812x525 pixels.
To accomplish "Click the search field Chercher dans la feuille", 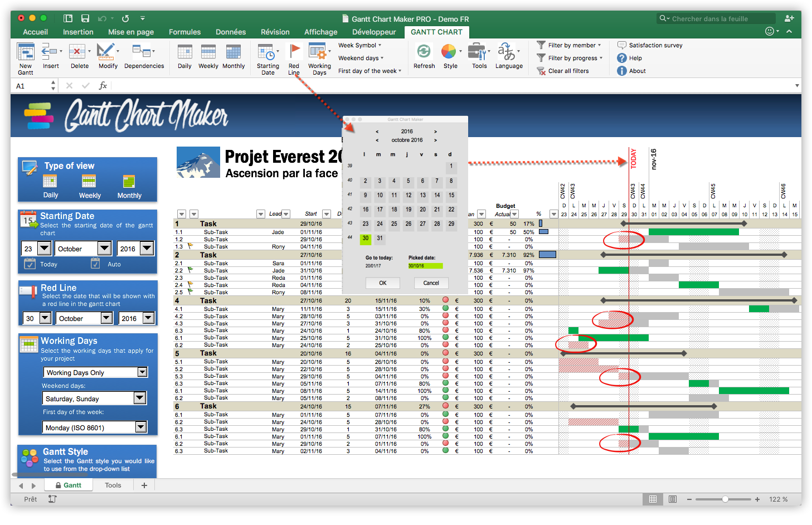I will pos(716,18).
